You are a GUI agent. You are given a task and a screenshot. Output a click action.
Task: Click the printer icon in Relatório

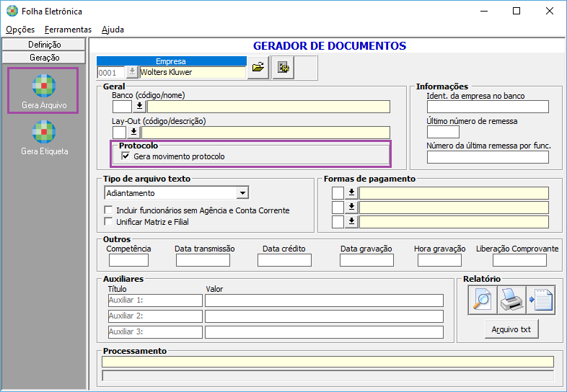point(511,300)
